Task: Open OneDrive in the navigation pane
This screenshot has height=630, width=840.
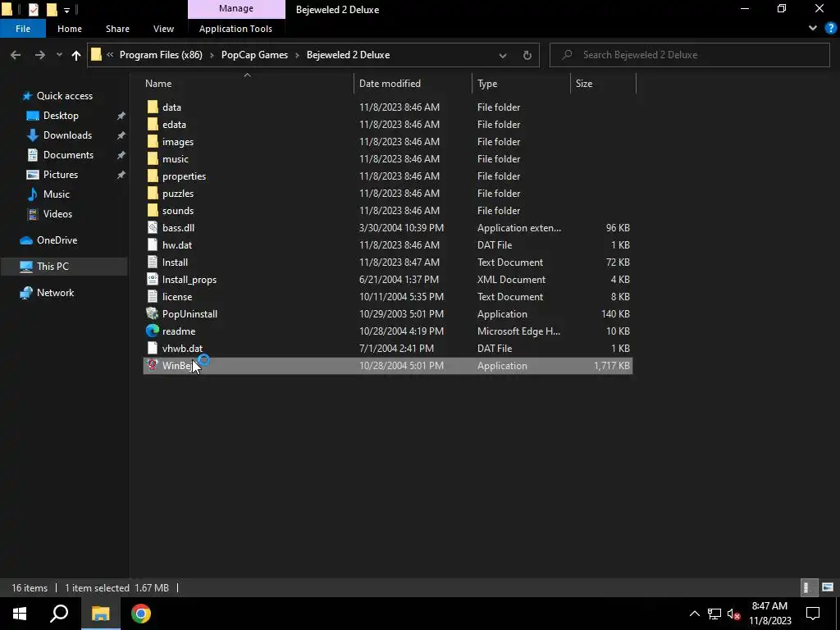Action: (57, 240)
